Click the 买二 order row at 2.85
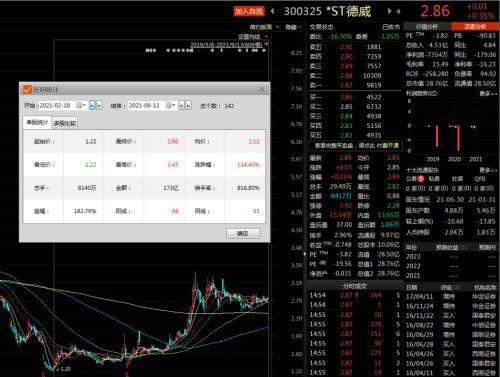This screenshot has width=500, height=377. pyautogui.click(x=355, y=107)
